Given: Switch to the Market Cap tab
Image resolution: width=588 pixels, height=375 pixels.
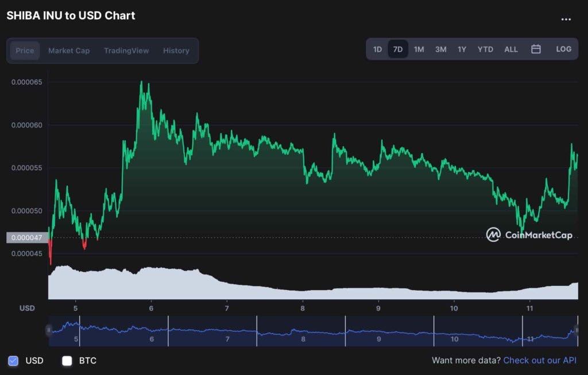Looking at the screenshot, I should [x=69, y=51].
